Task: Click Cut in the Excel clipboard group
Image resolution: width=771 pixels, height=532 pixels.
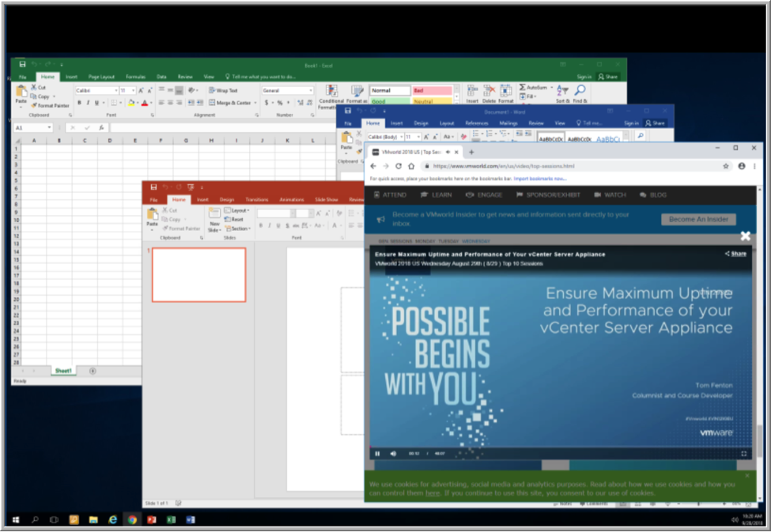Action: coord(39,88)
